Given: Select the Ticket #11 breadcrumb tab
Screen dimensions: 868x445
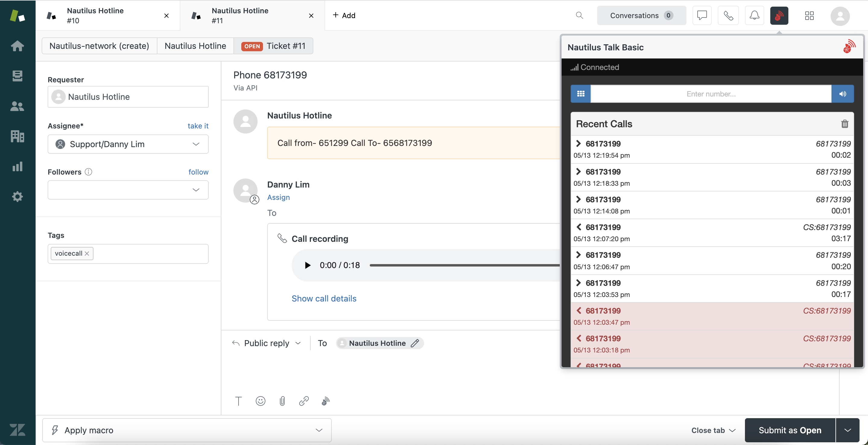Looking at the screenshot, I should click(273, 46).
